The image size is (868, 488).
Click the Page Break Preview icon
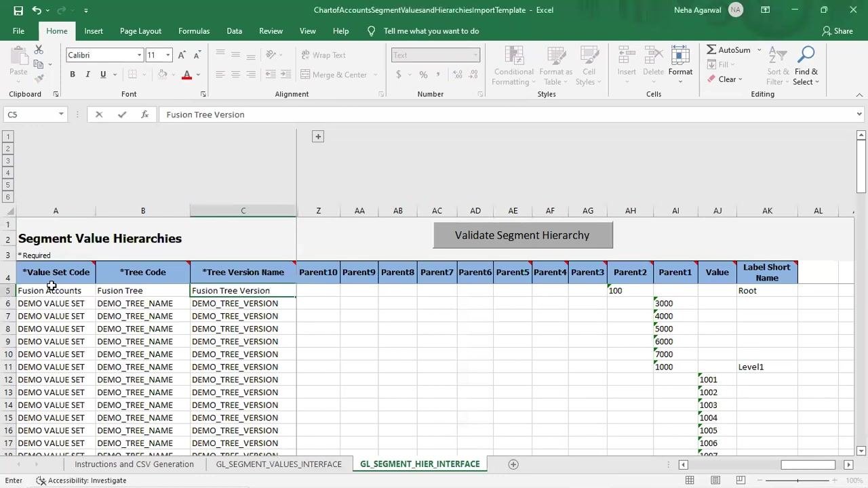coord(741,481)
